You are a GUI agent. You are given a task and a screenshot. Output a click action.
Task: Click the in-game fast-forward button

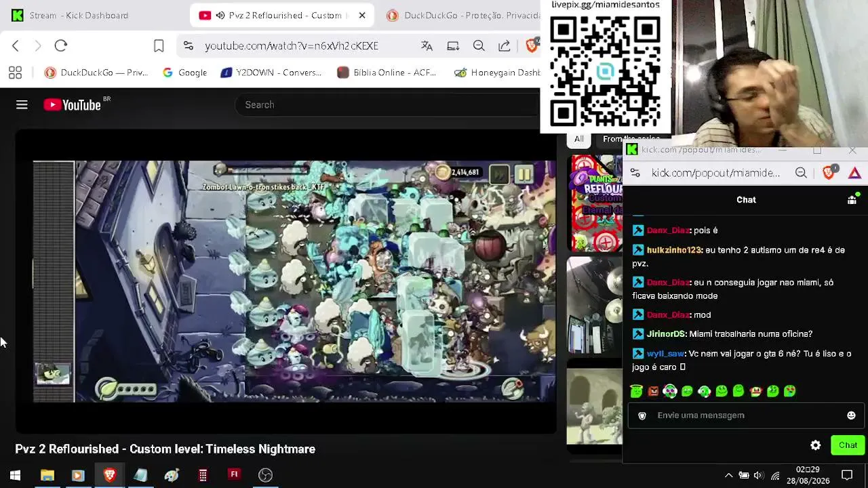(499, 175)
